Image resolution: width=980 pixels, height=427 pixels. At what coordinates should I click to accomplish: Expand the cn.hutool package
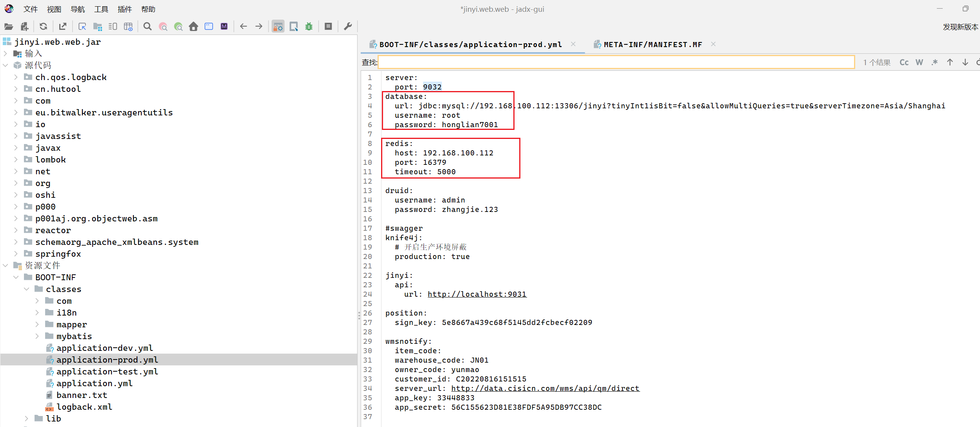click(16, 89)
